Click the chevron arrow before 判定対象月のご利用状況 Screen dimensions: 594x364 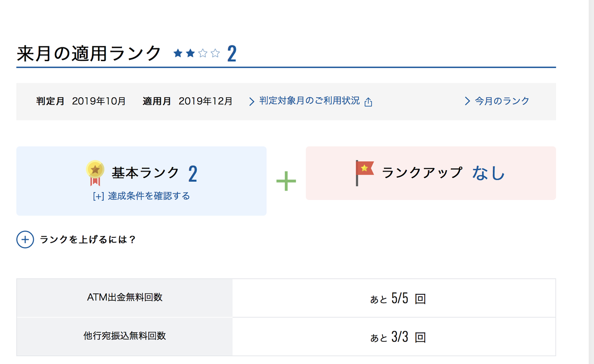tap(252, 102)
